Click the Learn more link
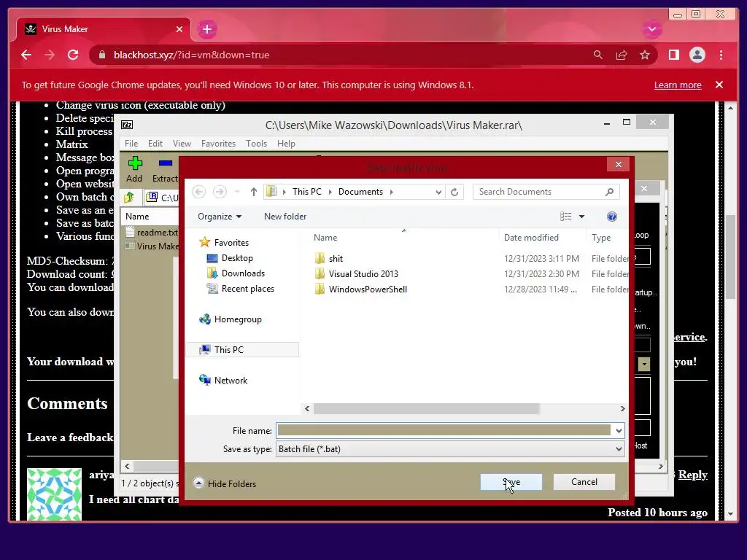The width and height of the screenshot is (747, 560). 678,85
